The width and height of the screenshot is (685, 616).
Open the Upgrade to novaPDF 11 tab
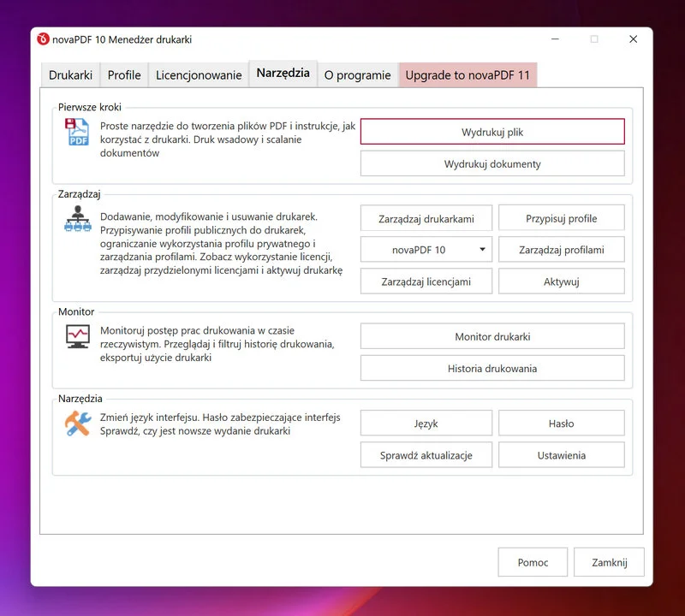pyautogui.click(x=468, y=75)
